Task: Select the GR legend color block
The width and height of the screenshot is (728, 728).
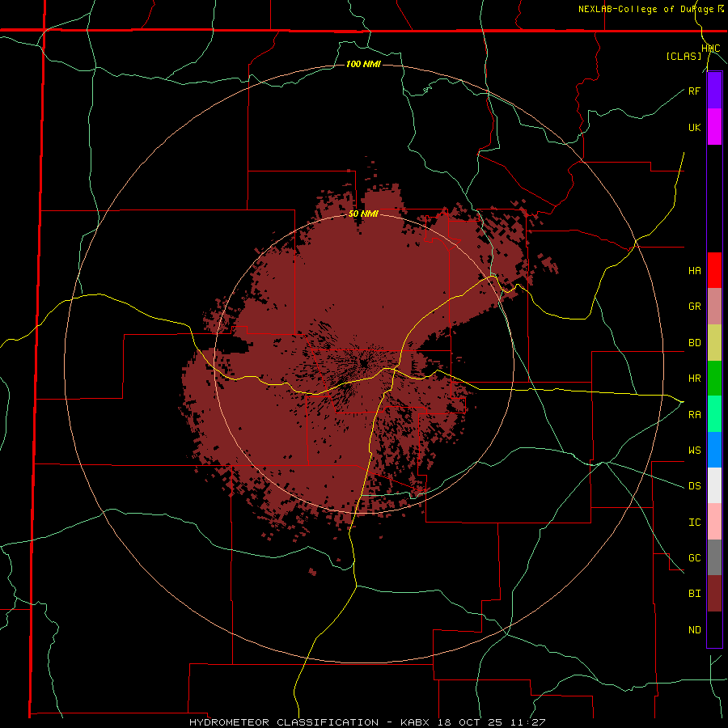Action: [x=714, y=307]
